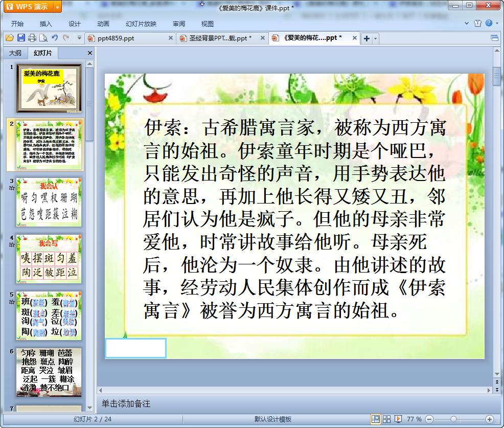
Task: Select slide 6 thumbnail with 匀称 珊瑚
Action: tap(49, 372)
